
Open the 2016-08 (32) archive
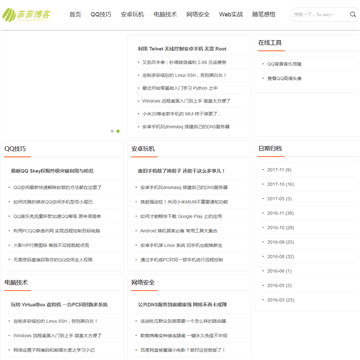click(281, 256)
